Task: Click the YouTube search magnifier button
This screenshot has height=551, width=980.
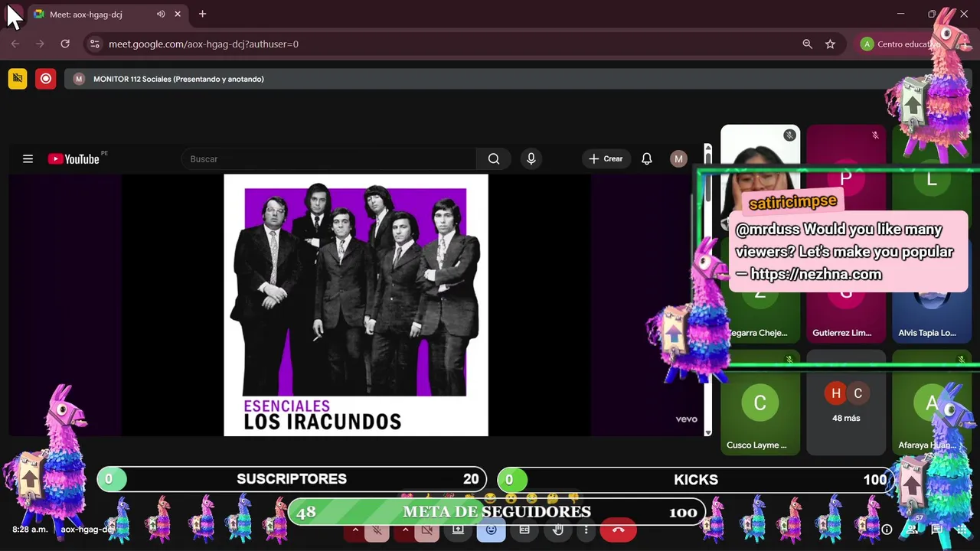Action: point(494,158)
